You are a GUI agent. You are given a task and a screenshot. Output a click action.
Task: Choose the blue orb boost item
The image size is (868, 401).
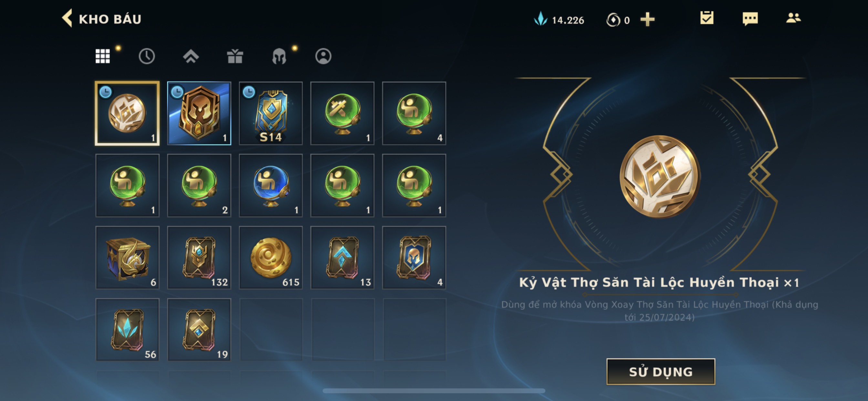(x=271, y=185)
